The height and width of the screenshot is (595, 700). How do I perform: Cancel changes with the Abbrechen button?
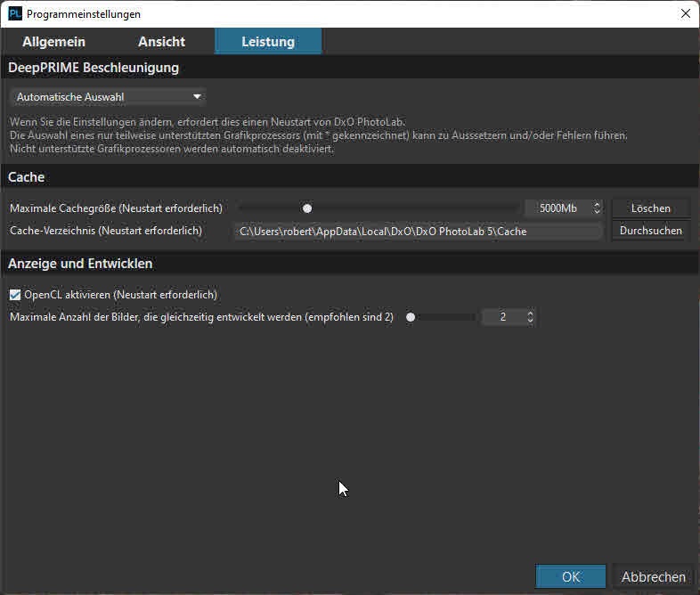point(654,577)
